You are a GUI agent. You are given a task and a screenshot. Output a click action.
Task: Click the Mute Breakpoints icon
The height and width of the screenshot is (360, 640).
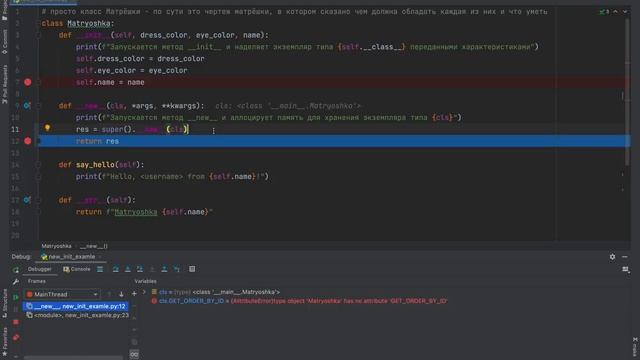point(16,338)
